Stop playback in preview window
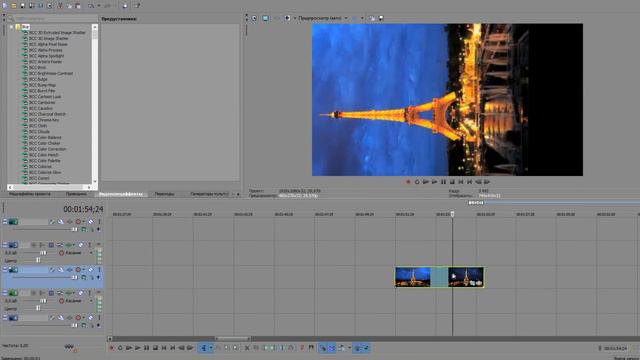The width and height of the screenshot is (640, 360). click(x=452, y=182)
